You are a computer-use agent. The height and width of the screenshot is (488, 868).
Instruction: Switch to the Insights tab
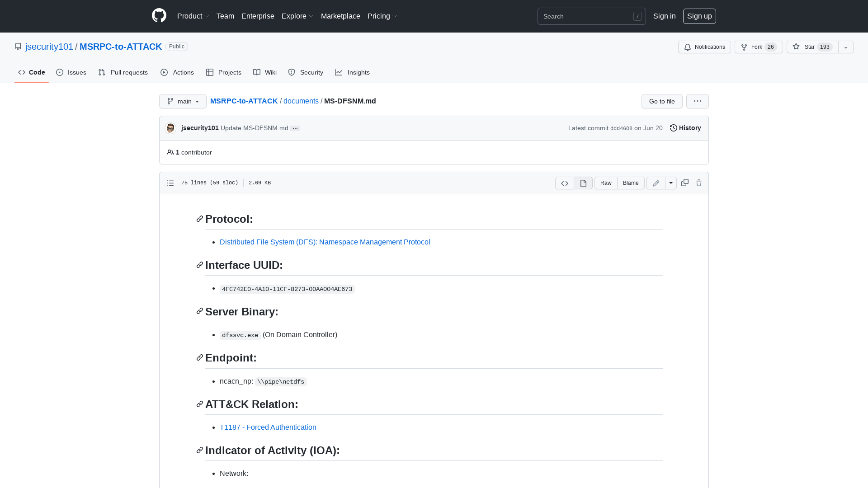click(x=353, y=72)
